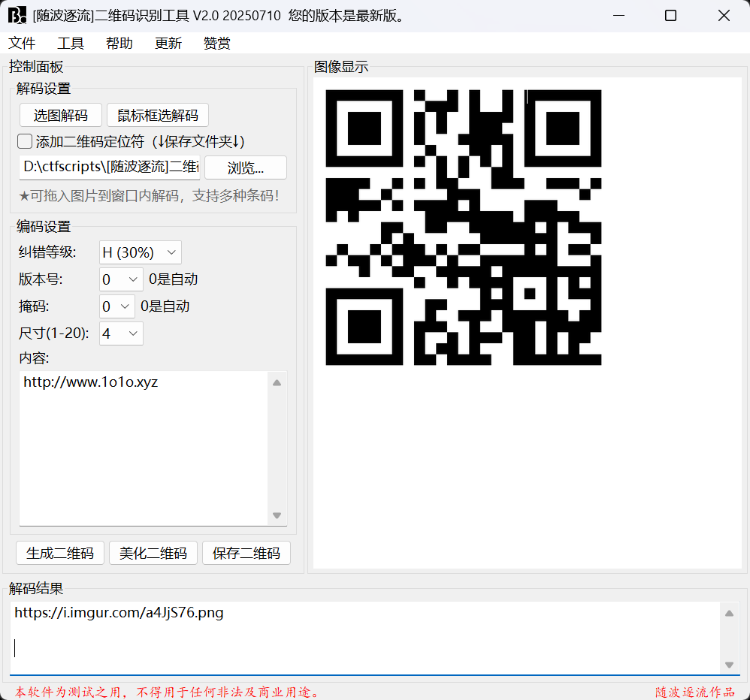The width and height of the screenshot is (750, 700).
Task: Click the red disclaimer text 本软件为测试之用
Action: click(166, 692)
